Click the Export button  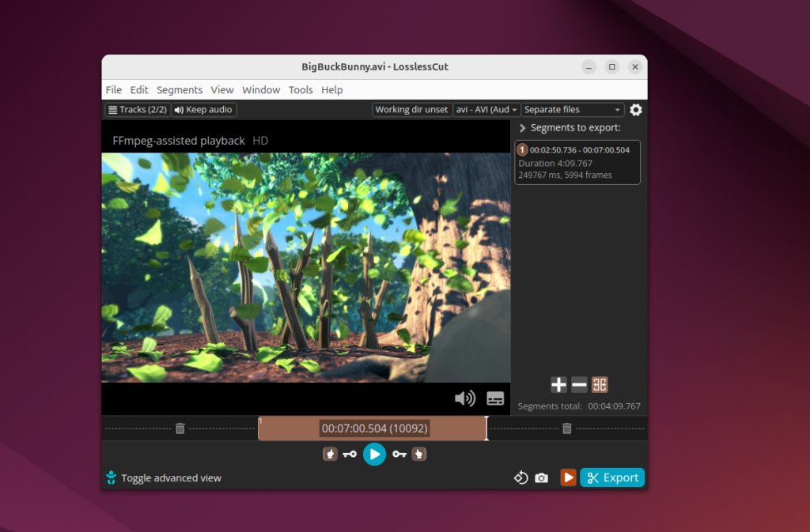pos(612,477)
